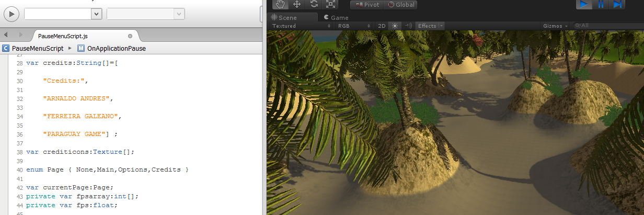644x215 pixels.
Task: Toggle scene audio speaker icon
Action: point(408,26)
